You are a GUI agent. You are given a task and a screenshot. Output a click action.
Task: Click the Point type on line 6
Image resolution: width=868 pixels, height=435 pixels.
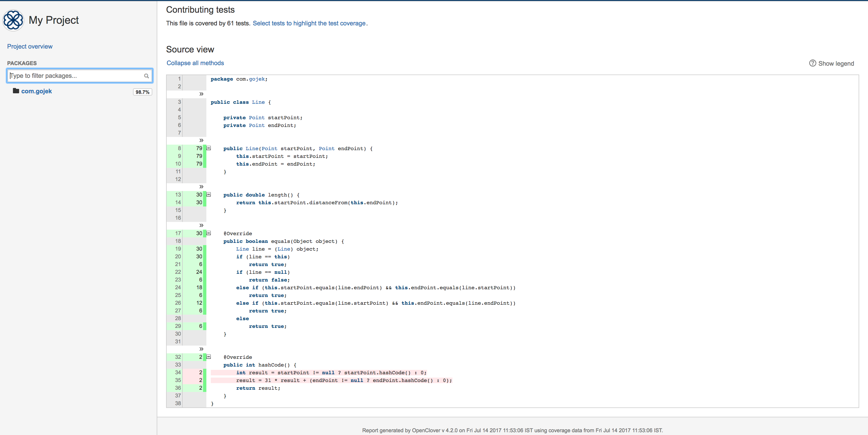point(257,125)
